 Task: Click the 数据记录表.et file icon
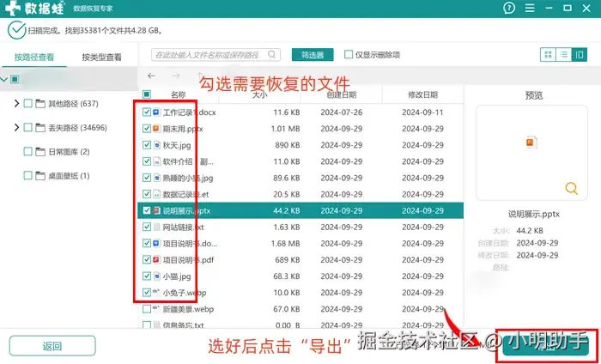click(156, 194)
